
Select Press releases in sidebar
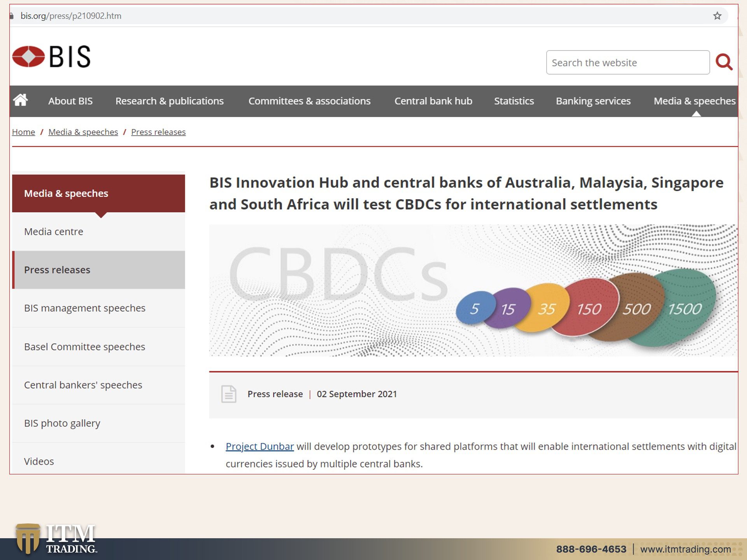coord(98,270)
